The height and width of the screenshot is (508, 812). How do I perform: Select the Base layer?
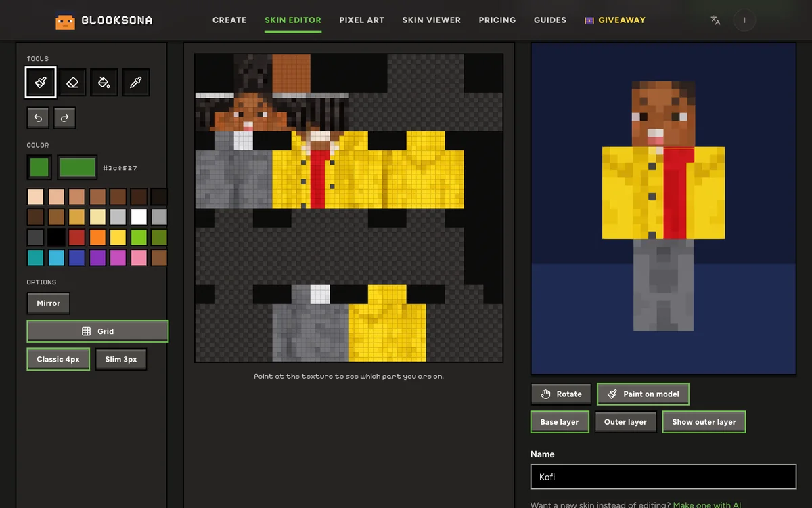pos(560,422)
